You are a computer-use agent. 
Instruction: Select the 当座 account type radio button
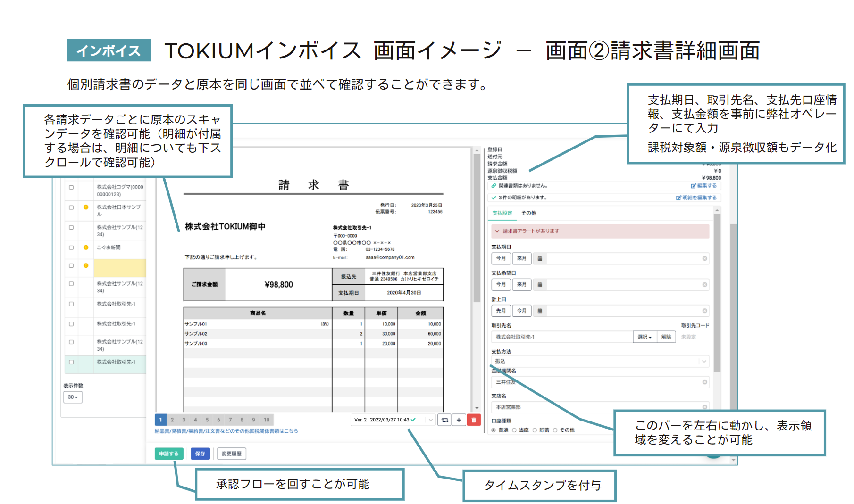tap(514, 430)
